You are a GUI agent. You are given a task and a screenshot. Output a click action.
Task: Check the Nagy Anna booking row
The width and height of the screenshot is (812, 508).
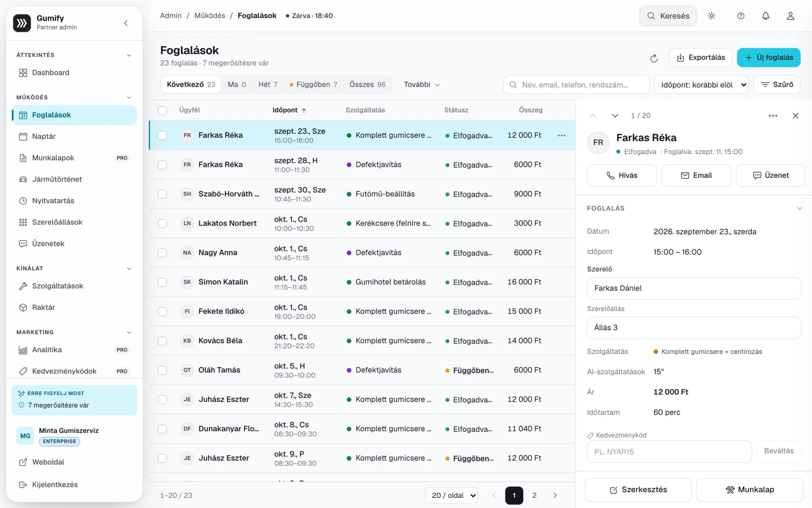point(162,253)
